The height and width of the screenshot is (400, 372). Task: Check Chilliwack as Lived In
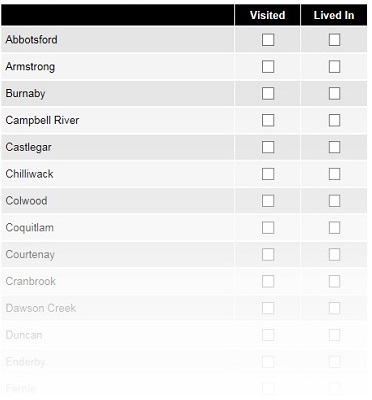pos(334,174)
